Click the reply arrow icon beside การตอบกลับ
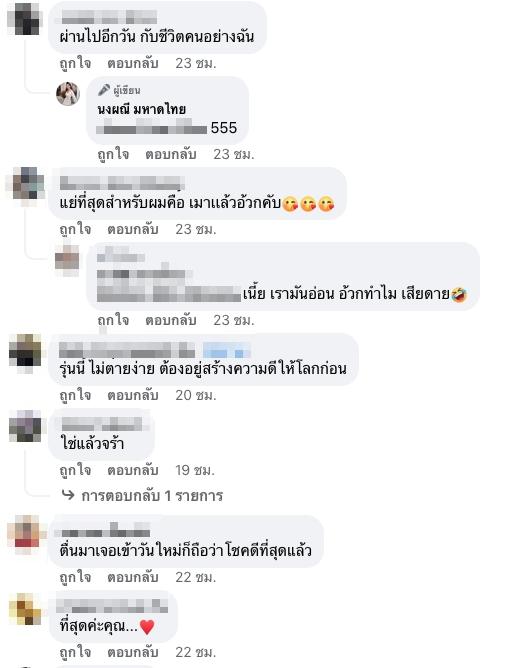530x668 pixels. (x=68, y=495)
